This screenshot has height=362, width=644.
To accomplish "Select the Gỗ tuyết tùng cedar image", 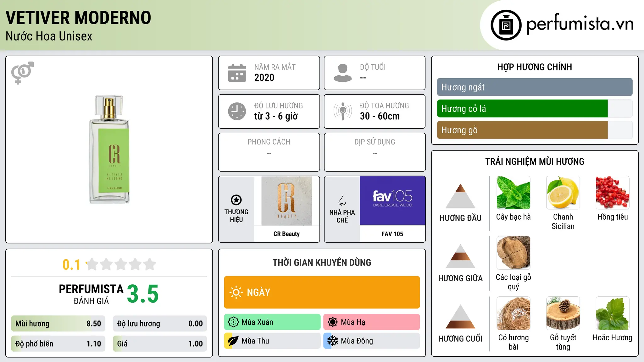I will pos(563,313).
